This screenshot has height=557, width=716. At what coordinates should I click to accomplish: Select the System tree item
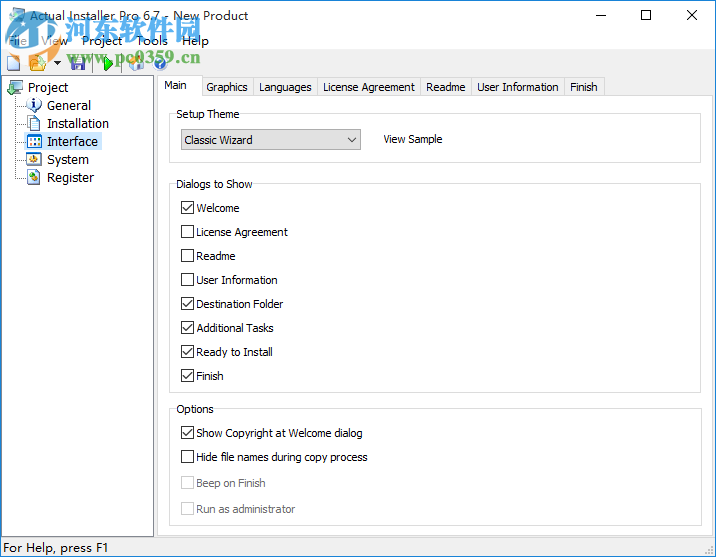(68, 160)
